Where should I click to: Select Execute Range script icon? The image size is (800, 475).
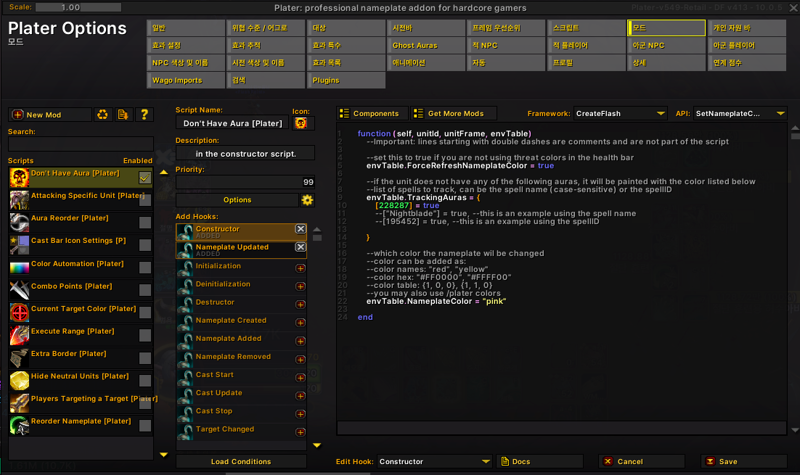(19, 335)
